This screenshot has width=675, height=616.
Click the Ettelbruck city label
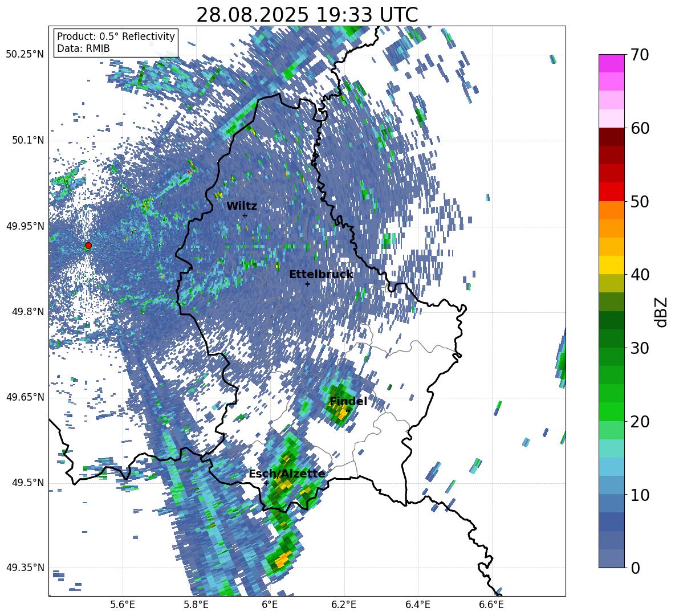pyautogui.click(x=321, y=275)
